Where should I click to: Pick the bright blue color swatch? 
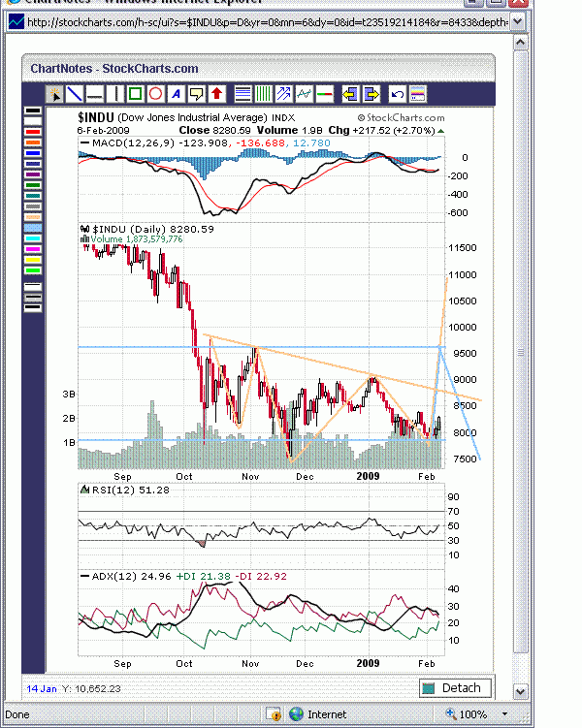tap(33, 153)
